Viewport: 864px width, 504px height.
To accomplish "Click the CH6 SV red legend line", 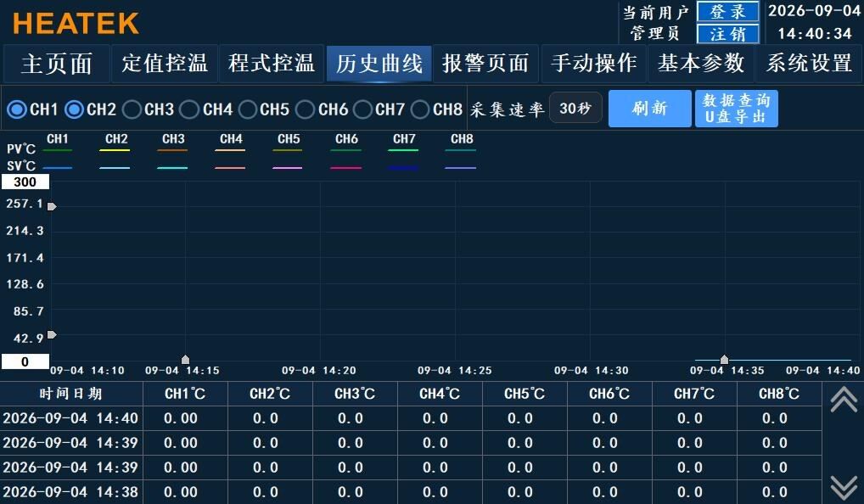I will [345, 167].
